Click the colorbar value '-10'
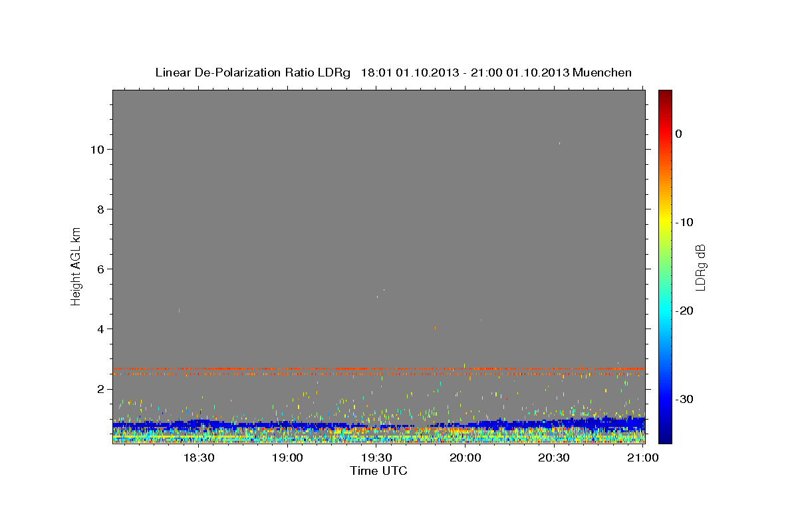This screenshot has width=798, height=532. tap(685, 222)
